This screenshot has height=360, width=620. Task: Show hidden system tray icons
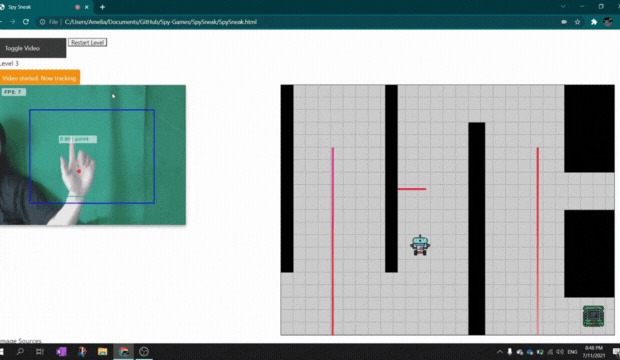point(500,352)
